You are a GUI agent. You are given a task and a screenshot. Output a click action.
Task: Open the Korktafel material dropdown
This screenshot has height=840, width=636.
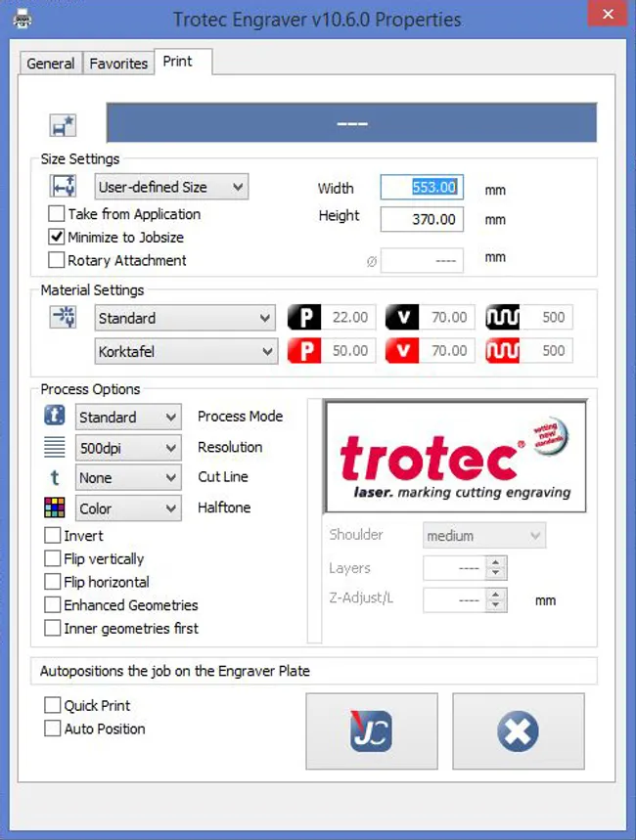click(x=186, y=351)
